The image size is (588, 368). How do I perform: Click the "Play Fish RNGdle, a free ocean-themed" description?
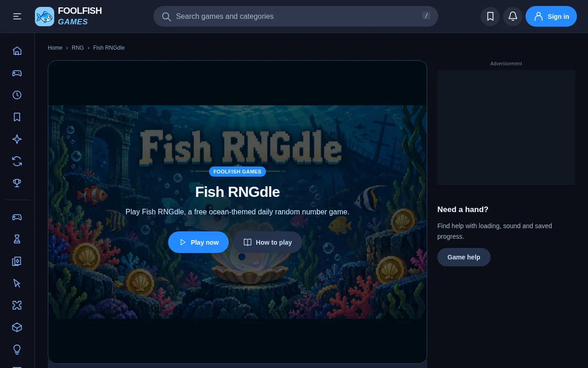[x=237, y=212]
